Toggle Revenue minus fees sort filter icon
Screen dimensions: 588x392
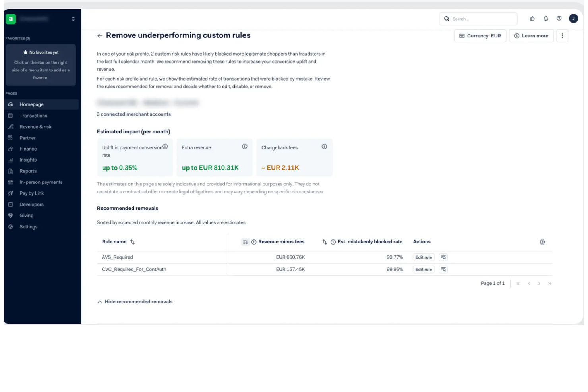[245, 241]
